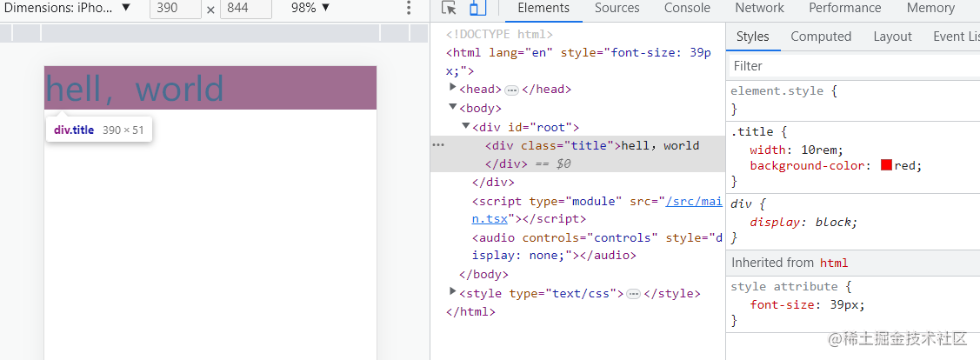This screenshot has width=980, height=360.
Task: Select the script type="module" row
Action: click(x=577, y=210)
